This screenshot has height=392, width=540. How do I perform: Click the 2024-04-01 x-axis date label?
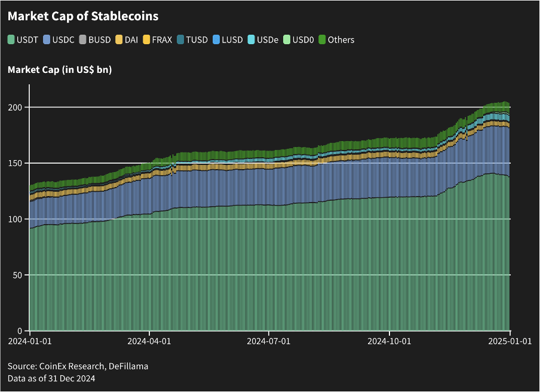click(x=149, y=341)
